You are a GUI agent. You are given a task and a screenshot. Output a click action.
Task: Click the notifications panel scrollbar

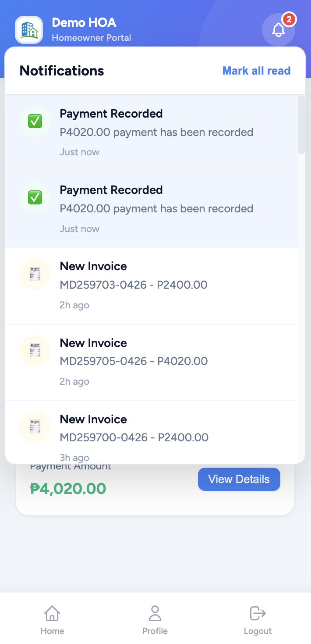click(301, 125)
